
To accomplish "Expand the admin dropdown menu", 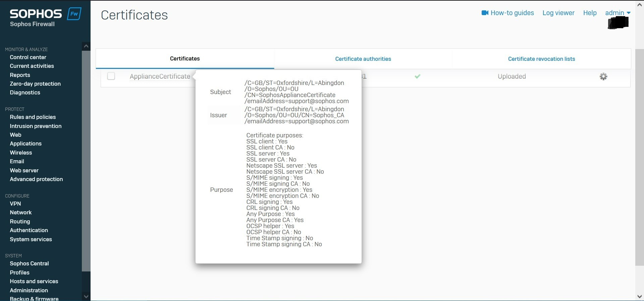I will 618,13.
